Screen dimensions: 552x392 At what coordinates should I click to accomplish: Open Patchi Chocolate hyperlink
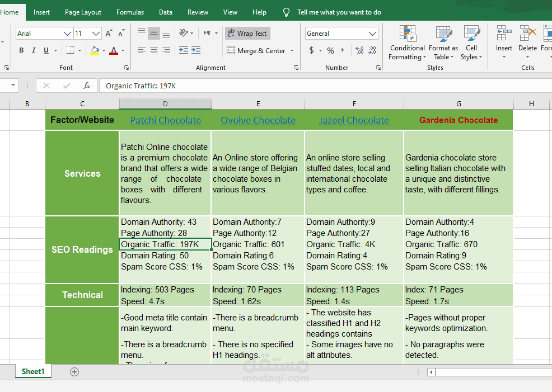click(166, 120)
